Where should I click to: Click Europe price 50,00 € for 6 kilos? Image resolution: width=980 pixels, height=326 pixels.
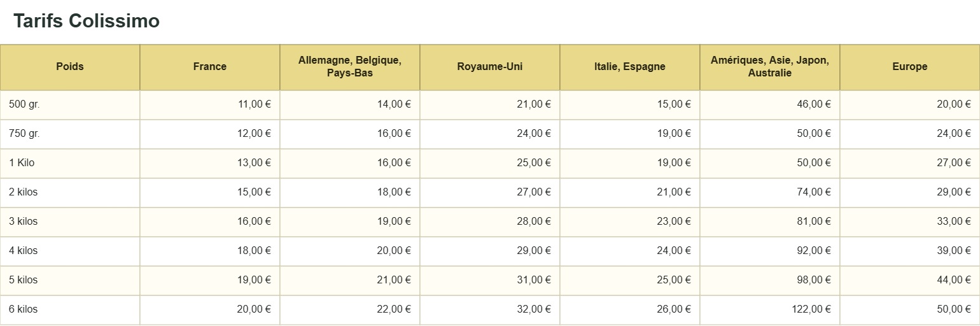tap(910, 309)
